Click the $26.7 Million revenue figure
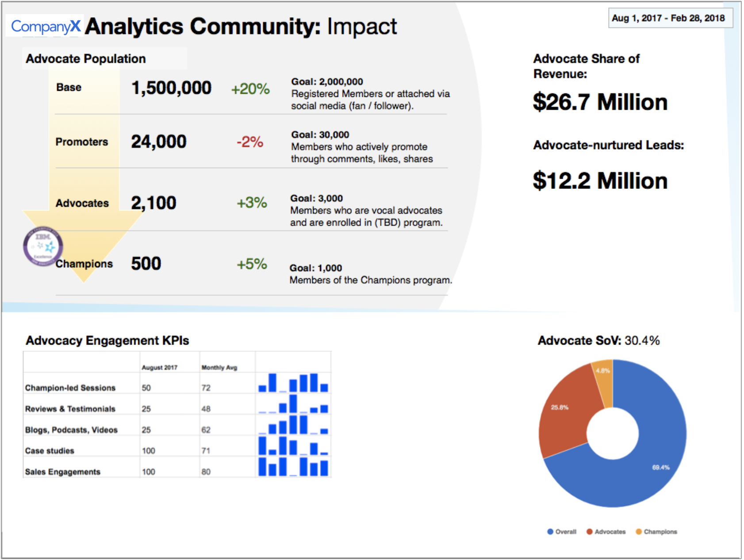This screenshot has width=744, height=560. [600, 102]
